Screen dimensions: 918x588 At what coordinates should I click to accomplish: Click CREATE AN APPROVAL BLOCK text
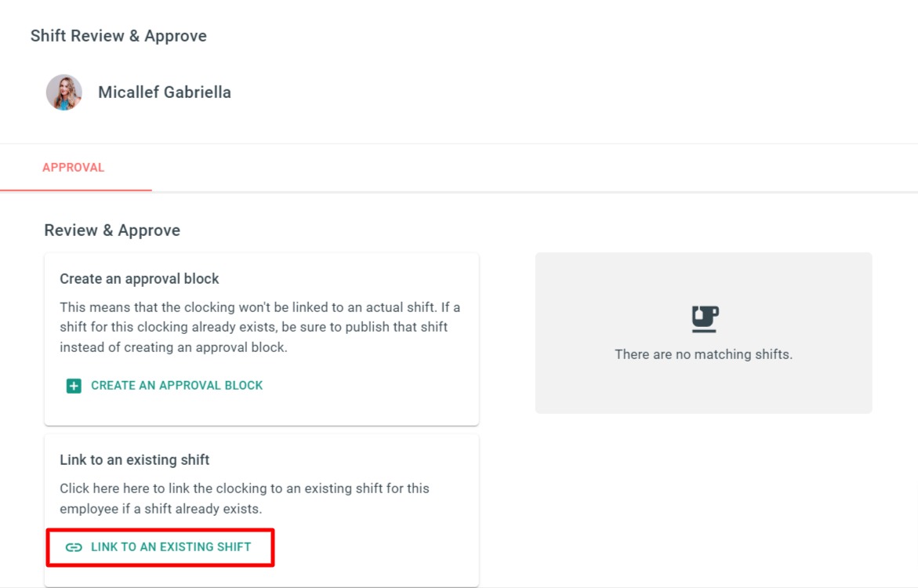(x=177, y=386)
